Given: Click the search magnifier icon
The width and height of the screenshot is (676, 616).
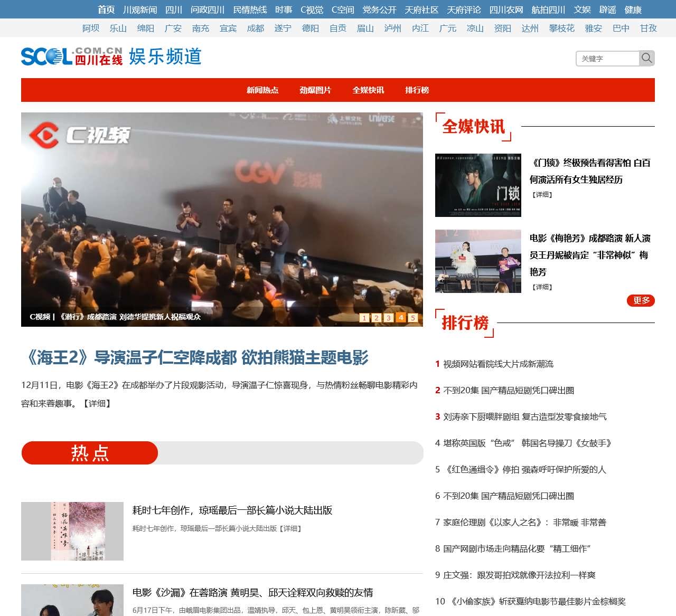Looking at the screenshot, I should (x=647, y=58).
